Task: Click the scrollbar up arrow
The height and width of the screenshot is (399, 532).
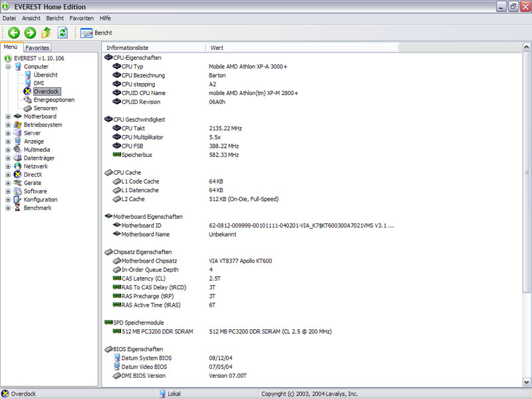Action: (x=526, y=47)
